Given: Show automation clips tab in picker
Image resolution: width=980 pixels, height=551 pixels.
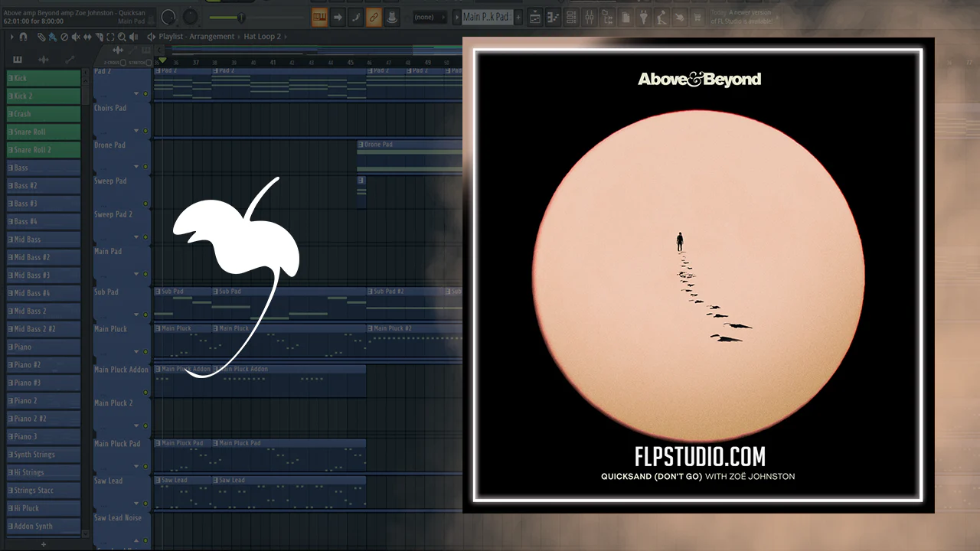Looking at the screenshot, I should click(70, 60).
